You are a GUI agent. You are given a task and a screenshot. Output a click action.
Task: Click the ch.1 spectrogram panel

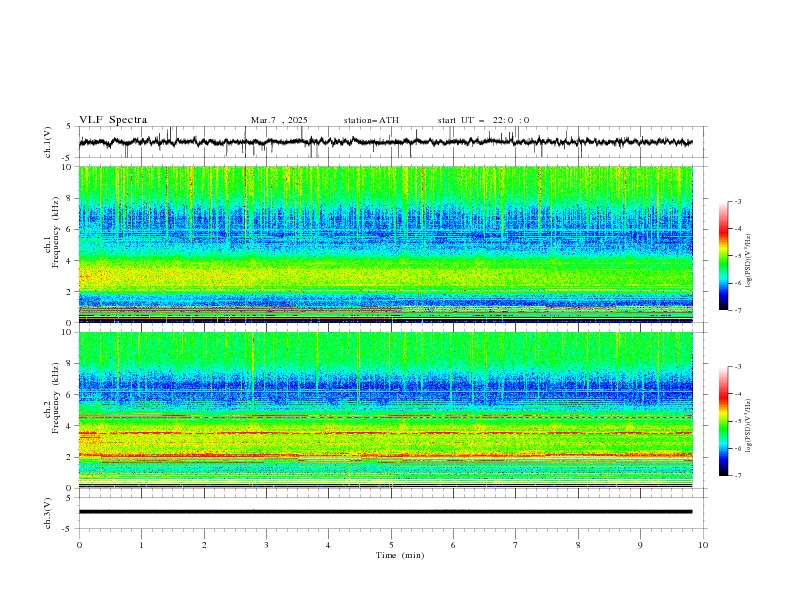click(386, 244)
